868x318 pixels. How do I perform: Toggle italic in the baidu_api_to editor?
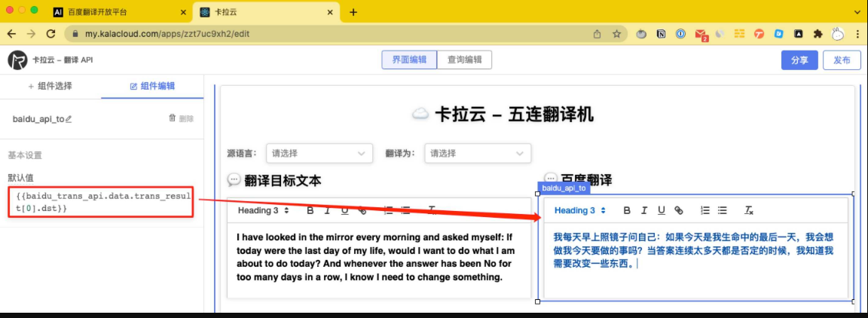(x=644, y=210)
